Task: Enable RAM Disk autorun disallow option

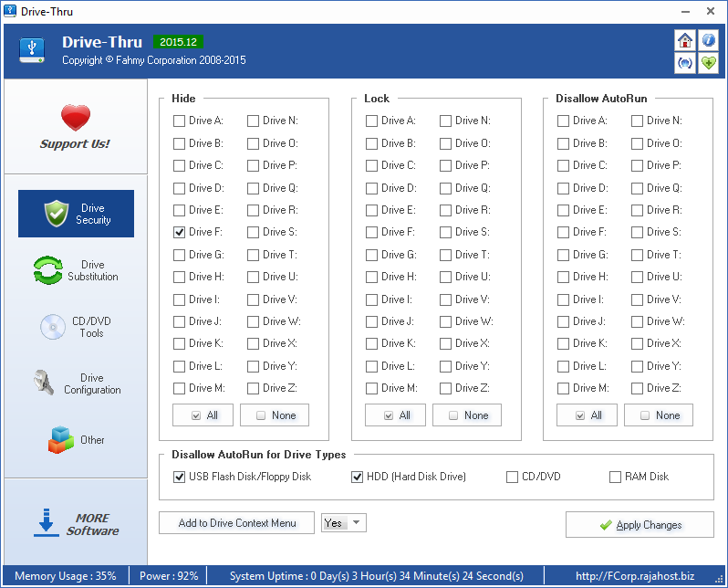Action: click(615, 477)
